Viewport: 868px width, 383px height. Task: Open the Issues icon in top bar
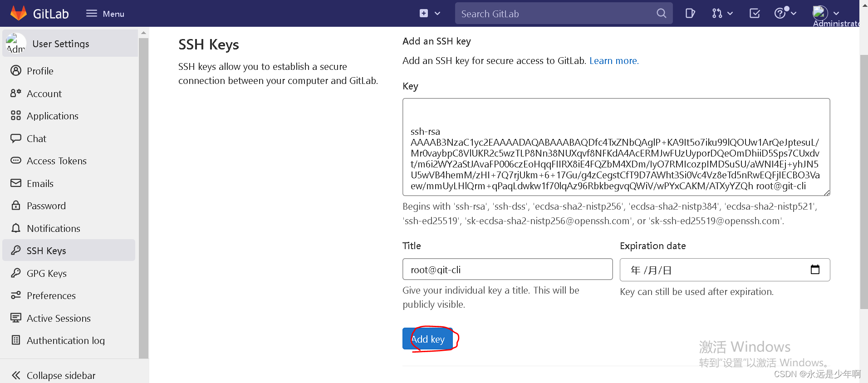pyautogui.click(x=690, y=14)
